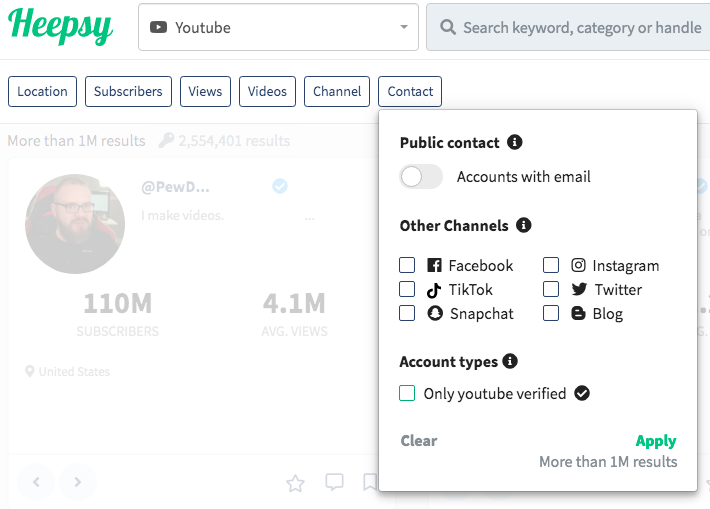Click the bookmark icon on the card

[x=370, y=482]
